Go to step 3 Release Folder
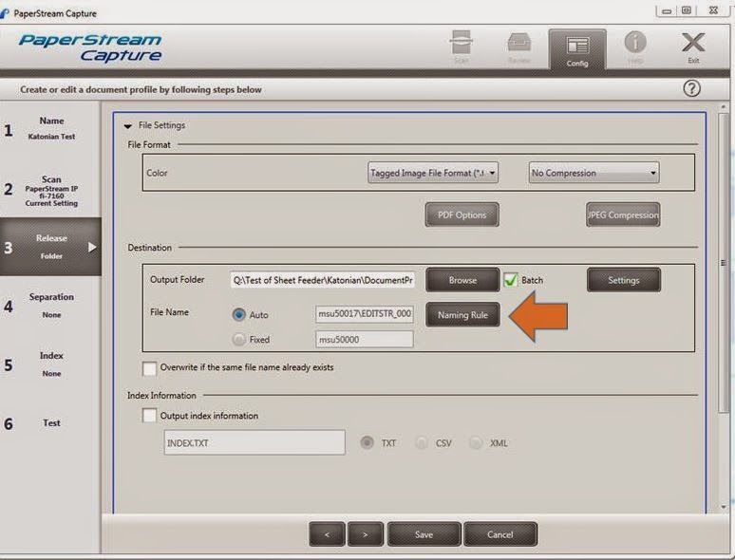 (50, 247)
